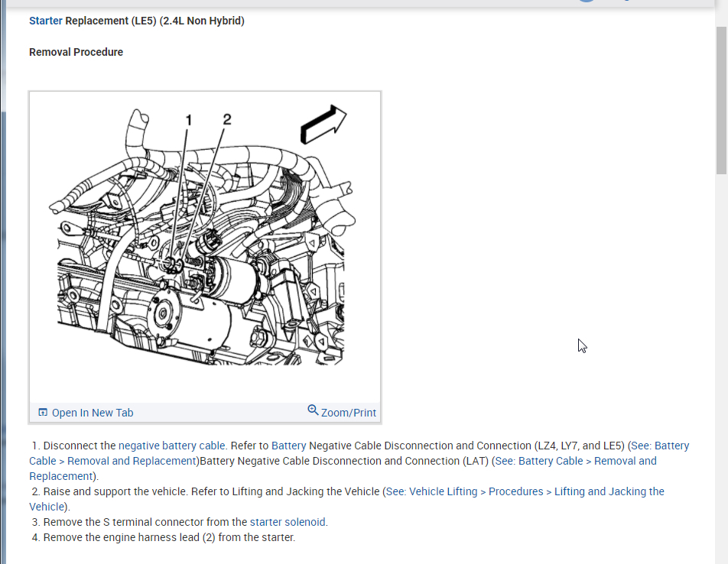Click the 'Battery' link in step 1

289,446
